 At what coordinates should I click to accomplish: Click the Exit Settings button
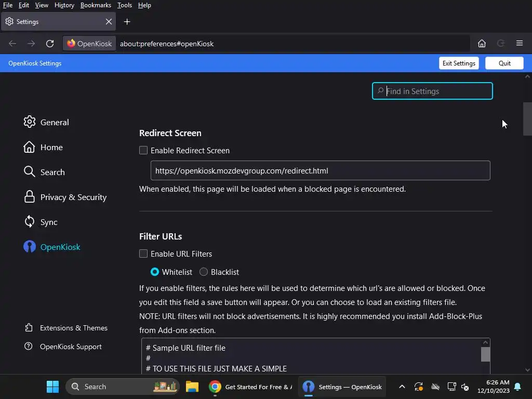459,63
